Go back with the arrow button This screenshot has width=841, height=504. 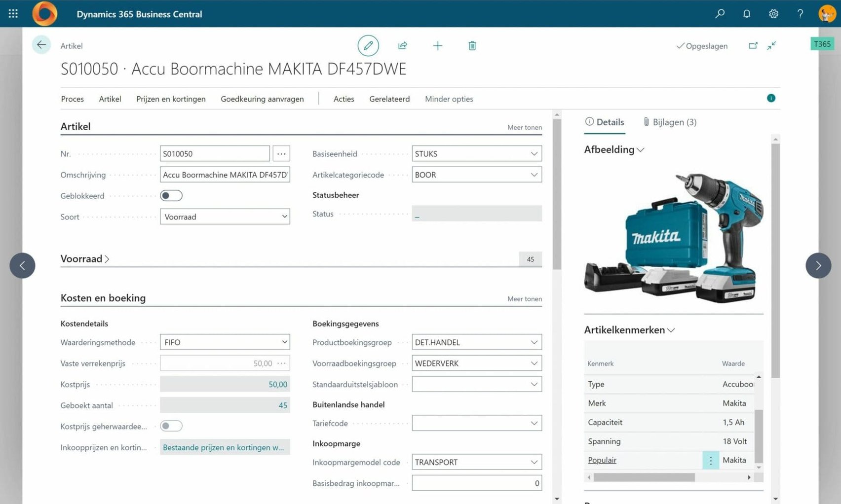click(x=41, y=45)
